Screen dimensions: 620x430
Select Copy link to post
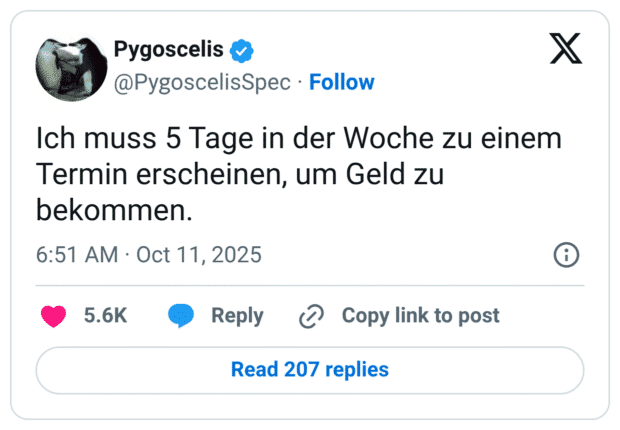(x=420, y=316)
